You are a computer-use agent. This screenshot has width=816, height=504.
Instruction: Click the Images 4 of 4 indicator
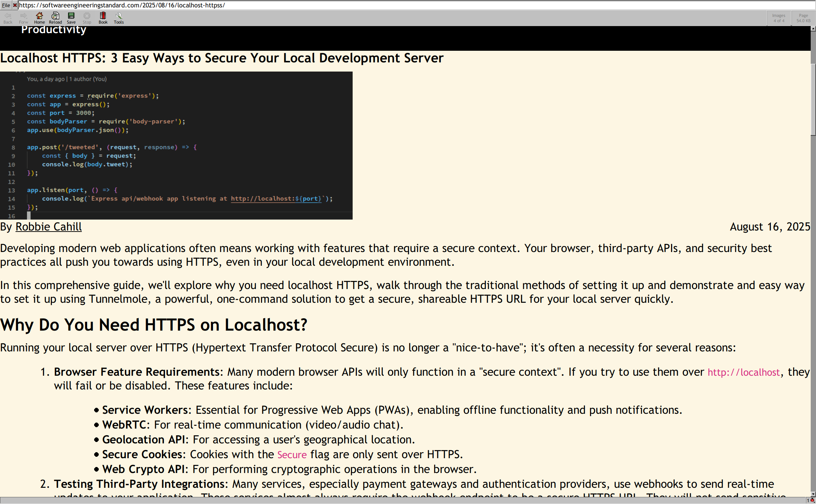coord(779,18)
